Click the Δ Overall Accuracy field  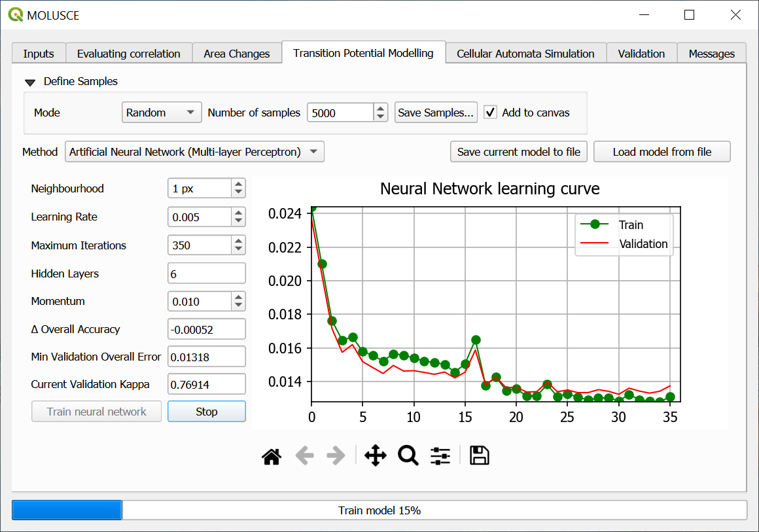coord(207,329)
